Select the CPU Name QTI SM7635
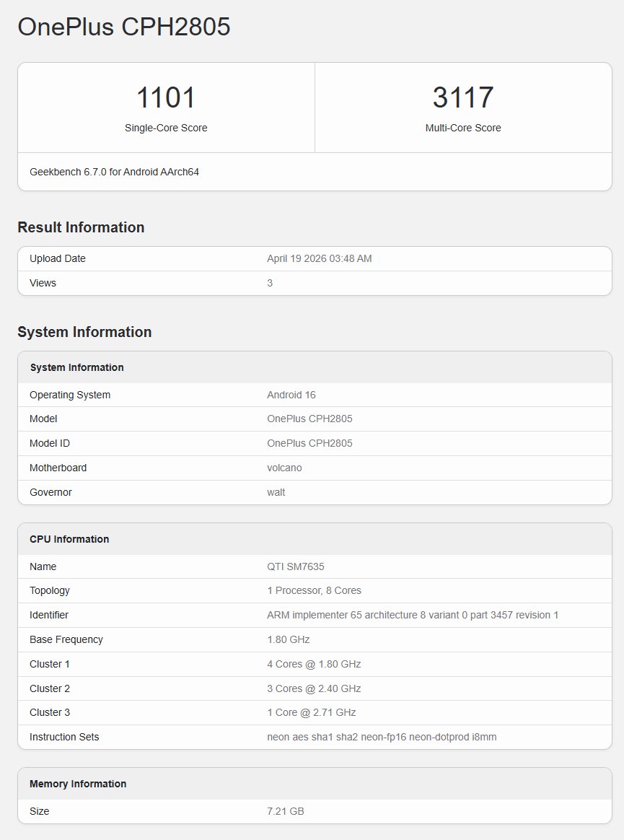 pyautogui.click(x=295, y=566)
